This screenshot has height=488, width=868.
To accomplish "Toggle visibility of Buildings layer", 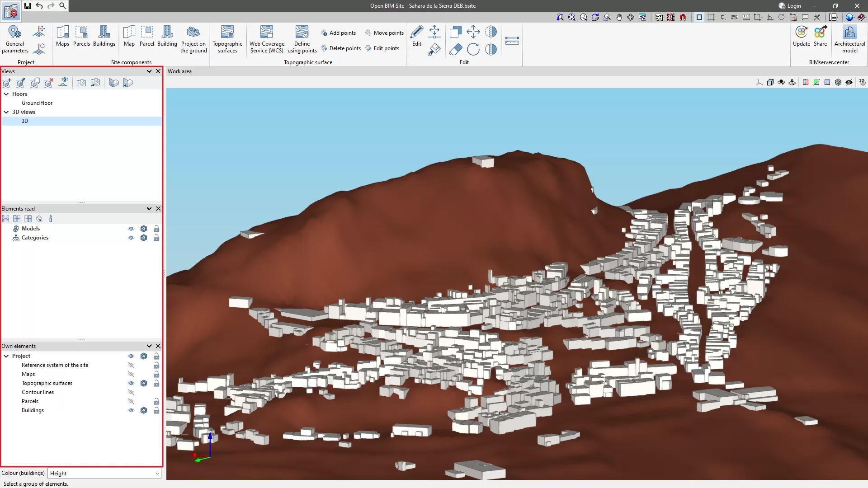I will click(131, 410).
